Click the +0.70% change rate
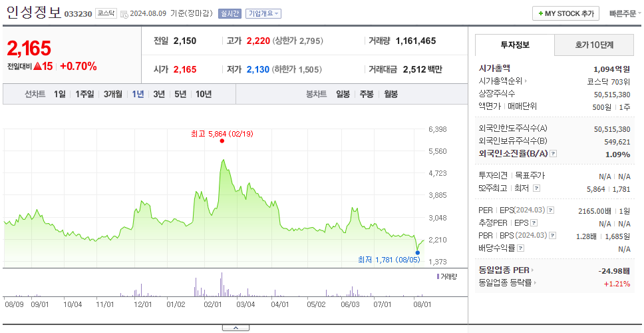This screenshot has width=644, height=333. coord(79,66)
